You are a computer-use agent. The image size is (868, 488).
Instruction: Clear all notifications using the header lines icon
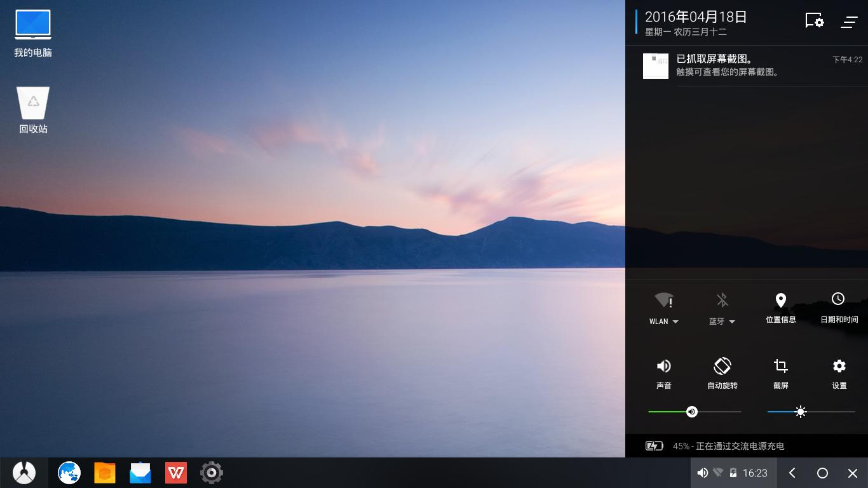pos(850,22)
